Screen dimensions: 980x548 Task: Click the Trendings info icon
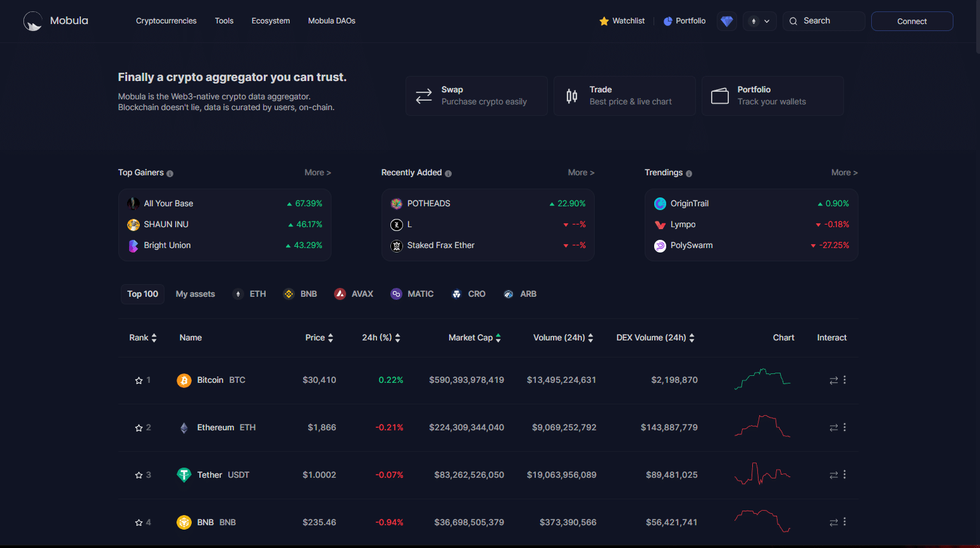coord(689,173)
